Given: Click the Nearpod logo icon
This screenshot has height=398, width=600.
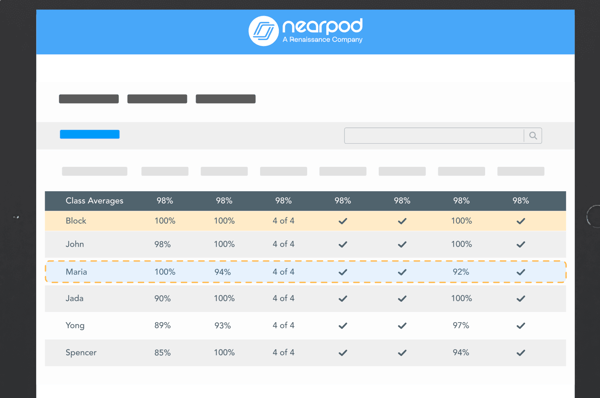Looking at the screenshot, I should [263, 31].
